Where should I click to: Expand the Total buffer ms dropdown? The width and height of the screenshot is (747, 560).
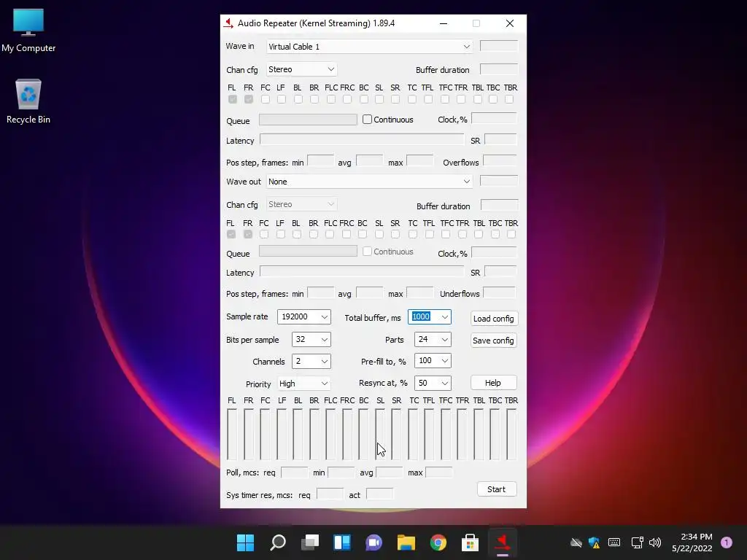(444, 317)
